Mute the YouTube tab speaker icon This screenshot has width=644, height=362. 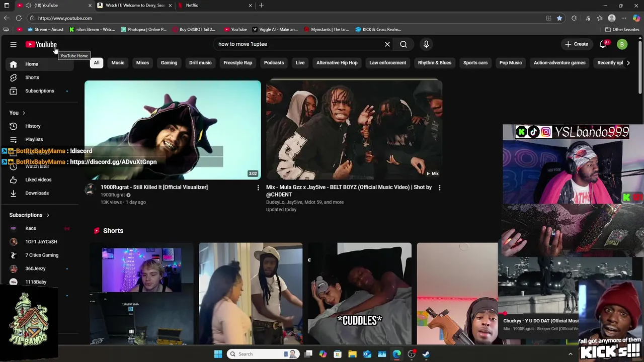click(29, 6)
